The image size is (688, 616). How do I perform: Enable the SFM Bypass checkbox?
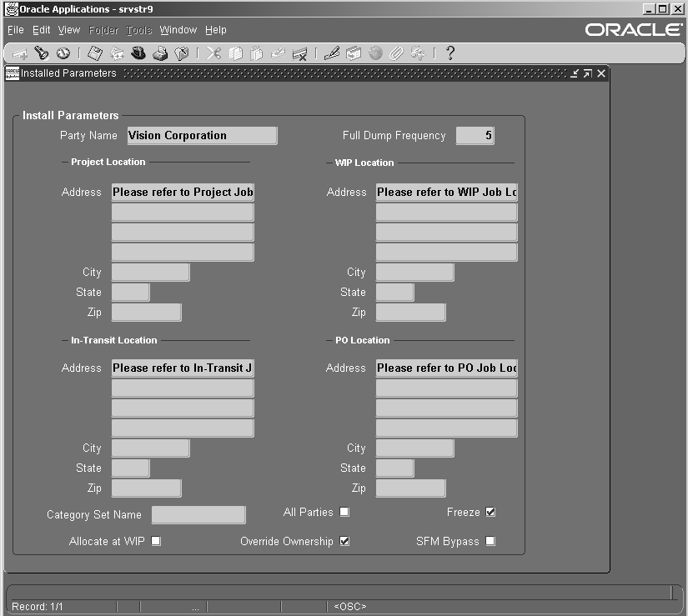[x=490, y=541]
